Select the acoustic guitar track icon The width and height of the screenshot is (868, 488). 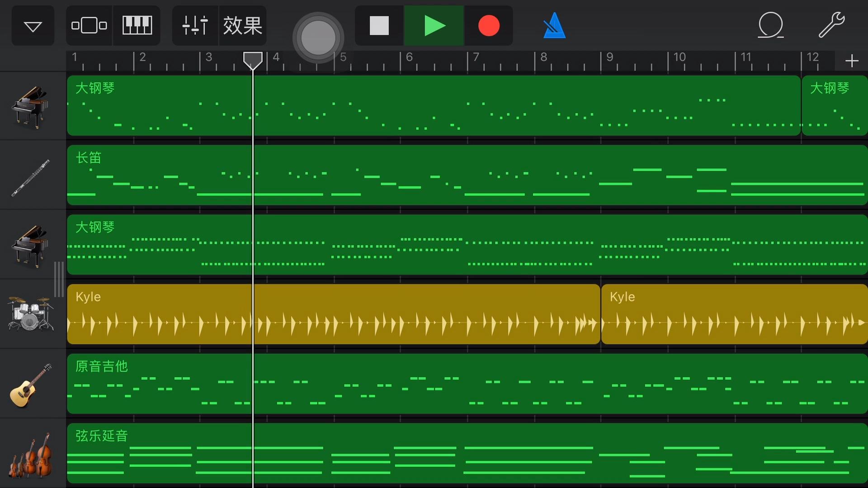[31, 385]
